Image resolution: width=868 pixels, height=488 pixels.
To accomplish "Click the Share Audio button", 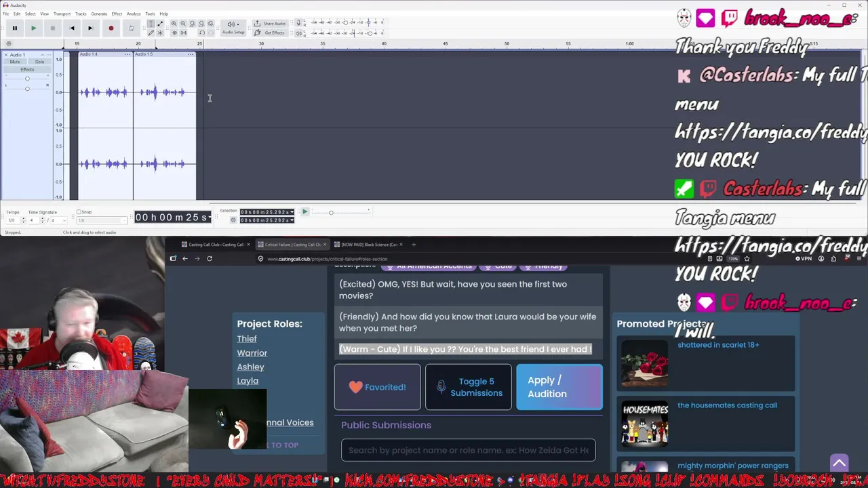I will [271, 24].
